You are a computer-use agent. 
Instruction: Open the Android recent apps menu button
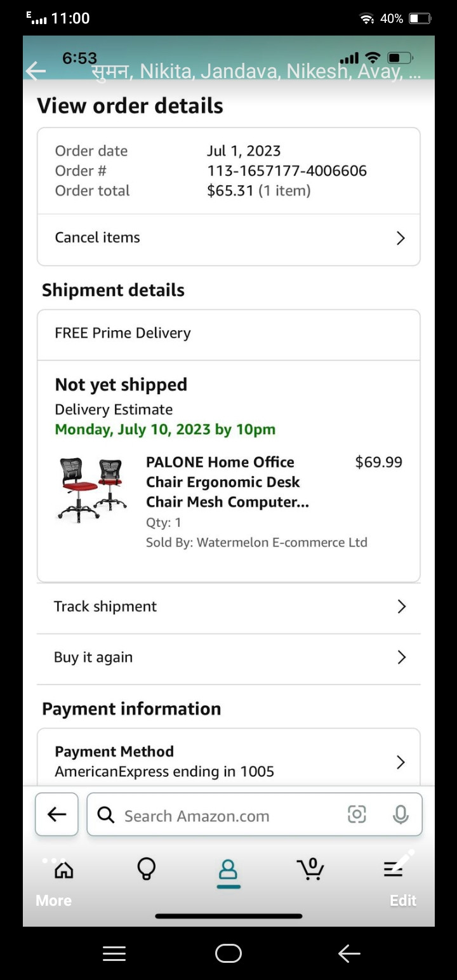[x=114, y=953]
